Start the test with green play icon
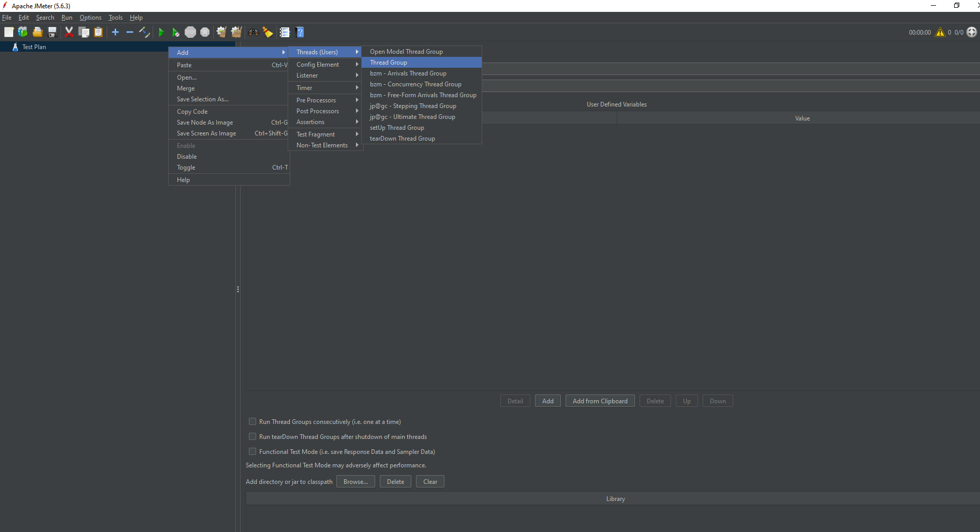This screenshot has height=532, width=980. pyautogui.click(x=161, y=32)
